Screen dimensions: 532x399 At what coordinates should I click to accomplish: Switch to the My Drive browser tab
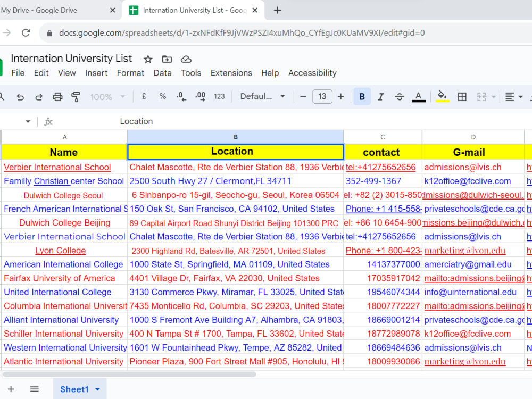pyautogui.click(x=53, y=10)
